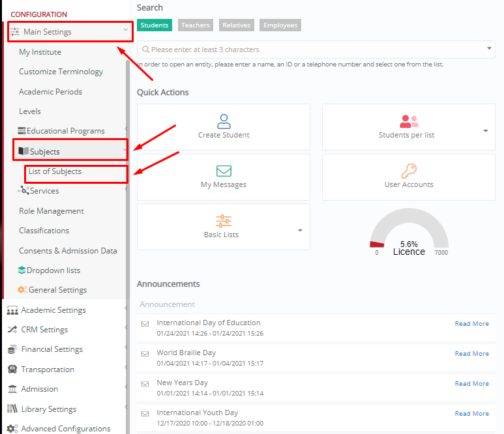
Task: Select the Employees search tab
Action: [280, 25]
